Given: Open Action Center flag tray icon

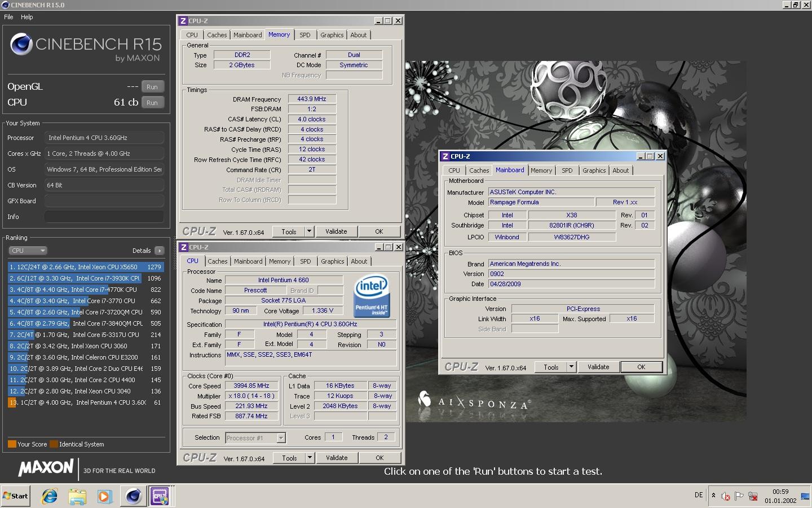Looking at the screenshot, I should [x=739, y=496].
